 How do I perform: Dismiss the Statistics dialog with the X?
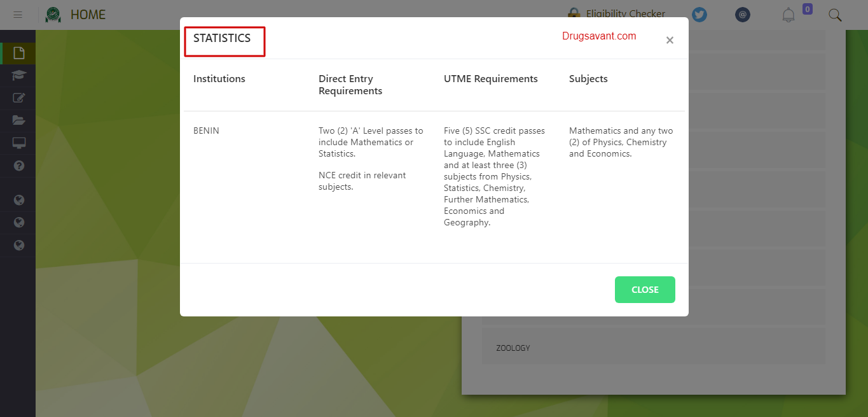coord(670,40)
